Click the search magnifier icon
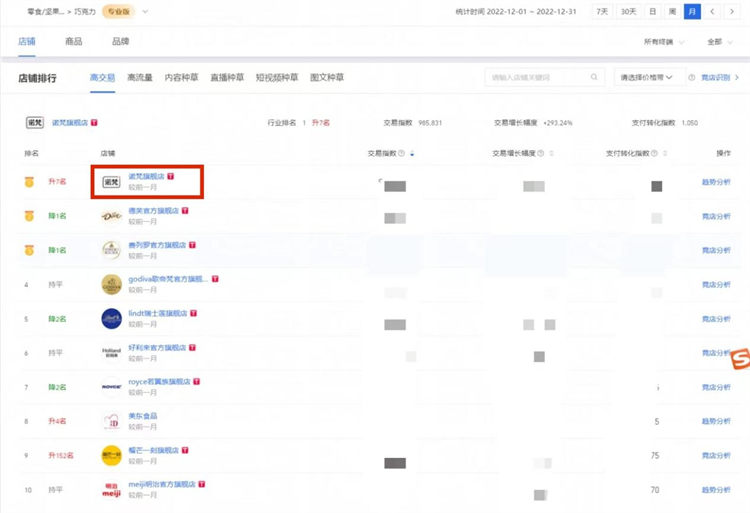The height and width of the screenshot is (513, 750). tap(595, 77)
